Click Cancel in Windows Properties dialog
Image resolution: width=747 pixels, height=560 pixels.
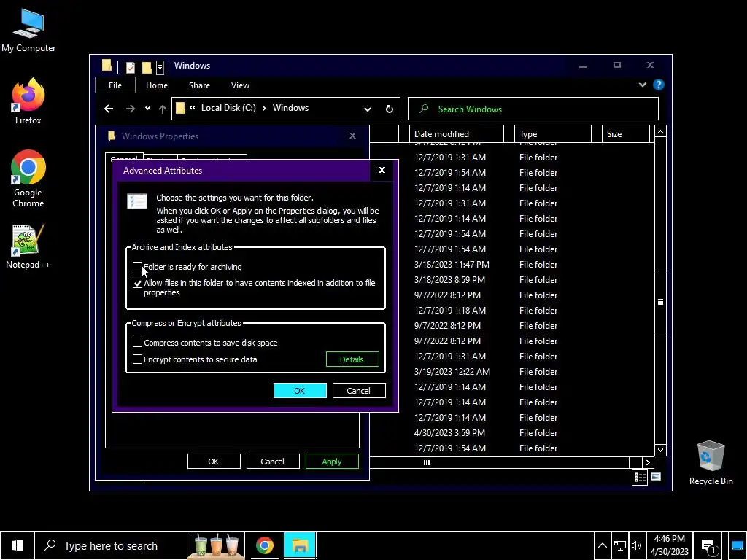273,462
